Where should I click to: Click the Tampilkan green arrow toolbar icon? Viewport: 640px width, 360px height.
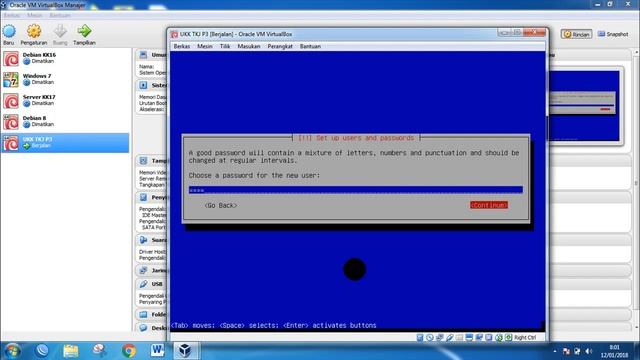coord(84,31)
